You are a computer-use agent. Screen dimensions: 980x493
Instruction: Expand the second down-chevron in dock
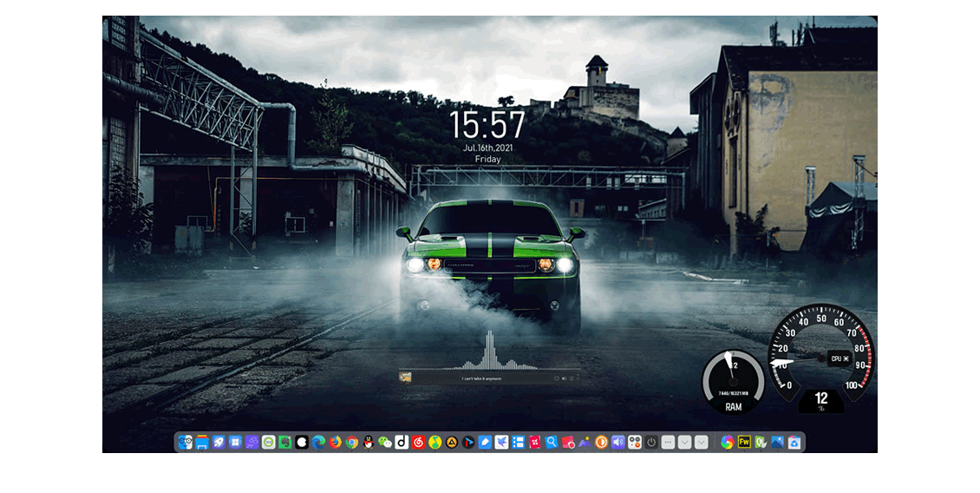tap(701, 443)
